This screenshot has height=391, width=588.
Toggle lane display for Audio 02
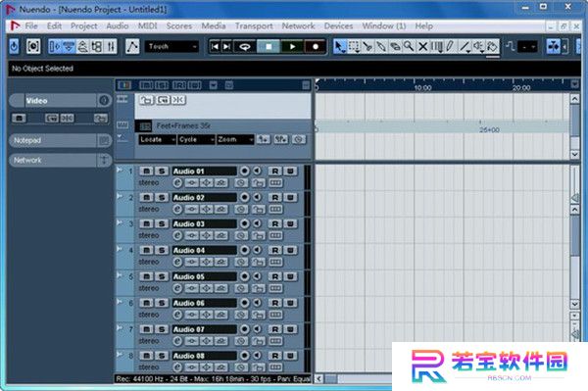tap(275, 209)
